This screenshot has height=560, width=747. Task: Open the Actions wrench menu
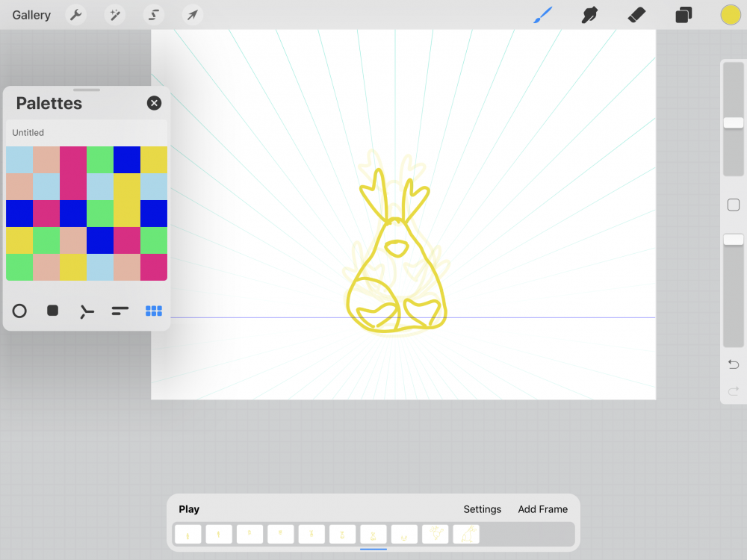click(75, 15)
